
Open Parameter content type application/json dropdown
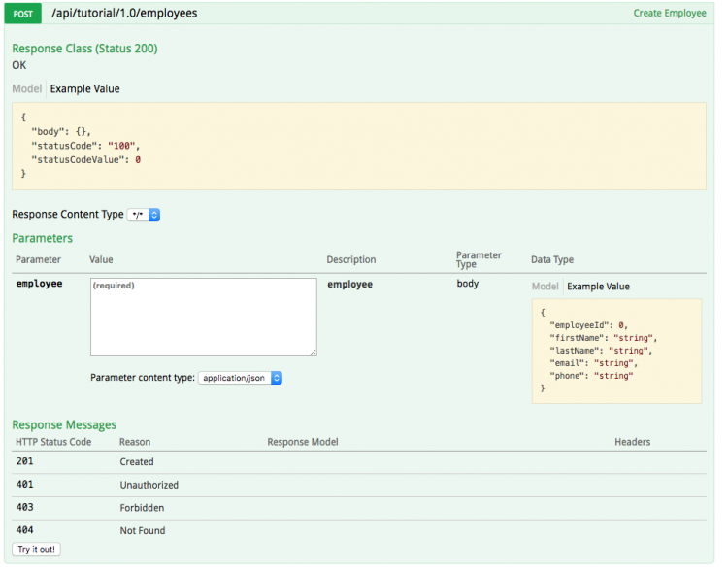point(240,378)
